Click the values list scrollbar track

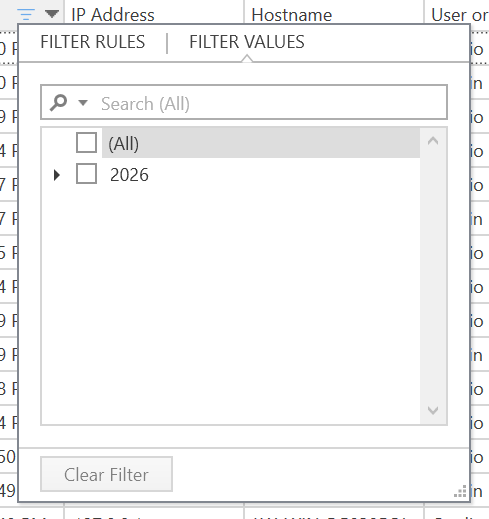(x=433, y=275)
